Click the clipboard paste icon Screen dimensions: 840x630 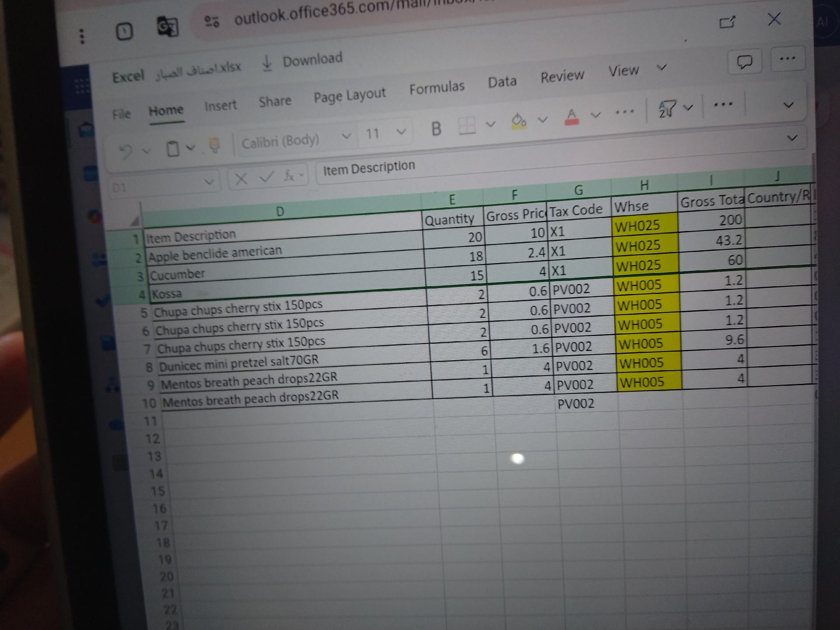click(x=173, y=149)
